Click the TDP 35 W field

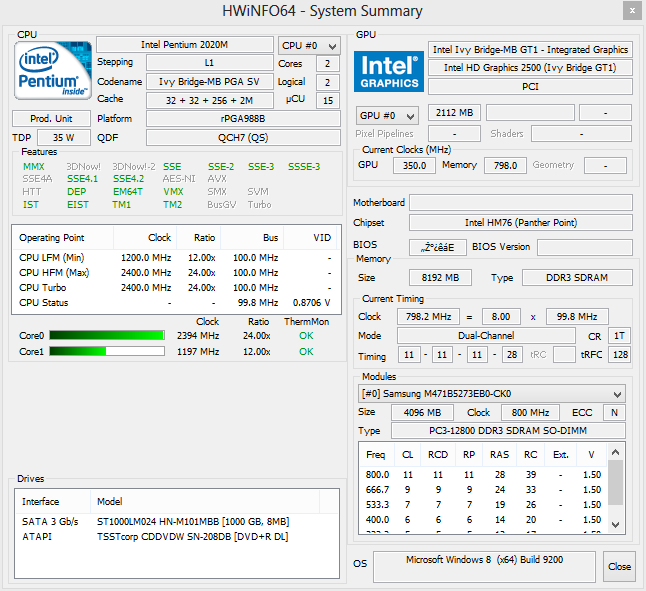pos(64,138)
